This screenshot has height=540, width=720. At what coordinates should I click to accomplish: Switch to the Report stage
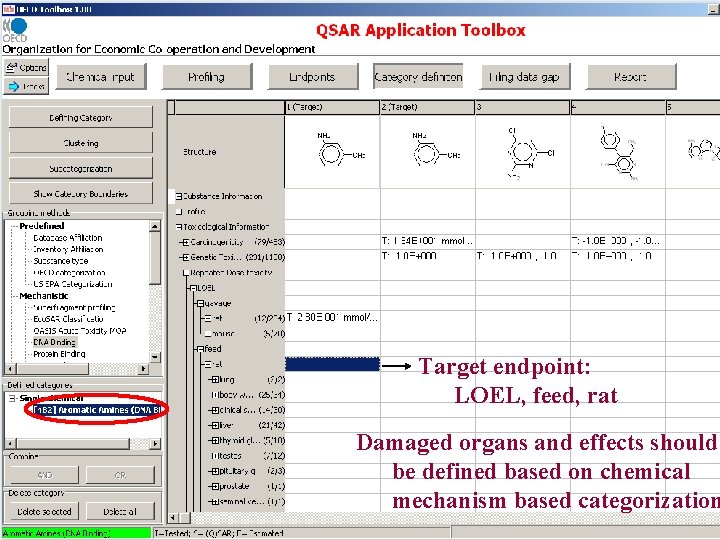[x=631, y=77]
